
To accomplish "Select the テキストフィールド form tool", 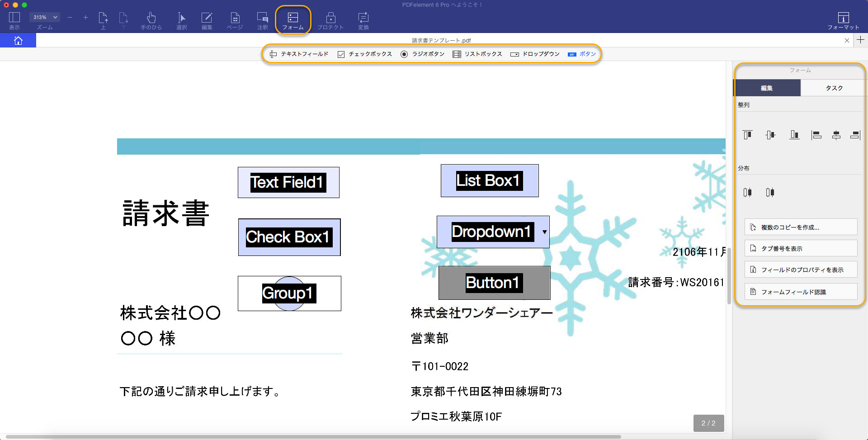I will 299,54.
